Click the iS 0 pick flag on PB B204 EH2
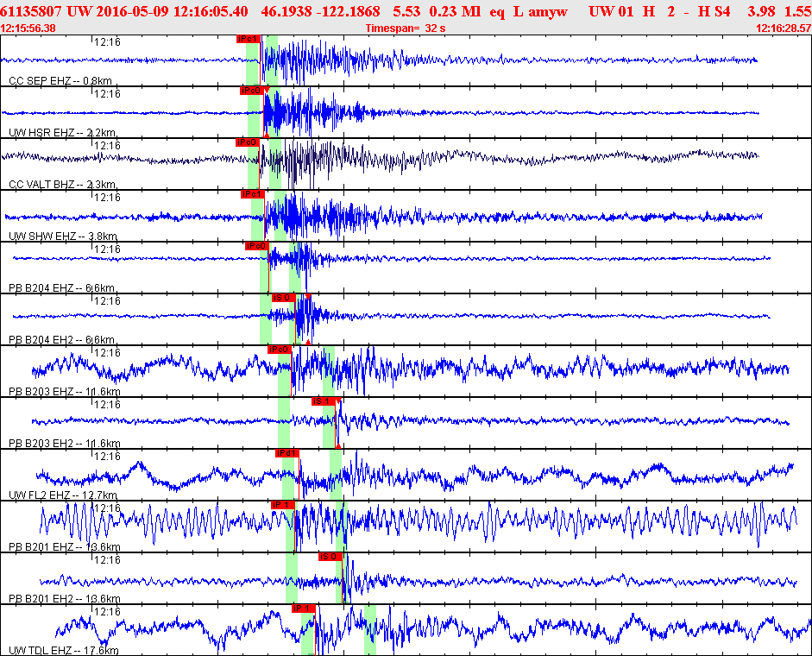 283,298
